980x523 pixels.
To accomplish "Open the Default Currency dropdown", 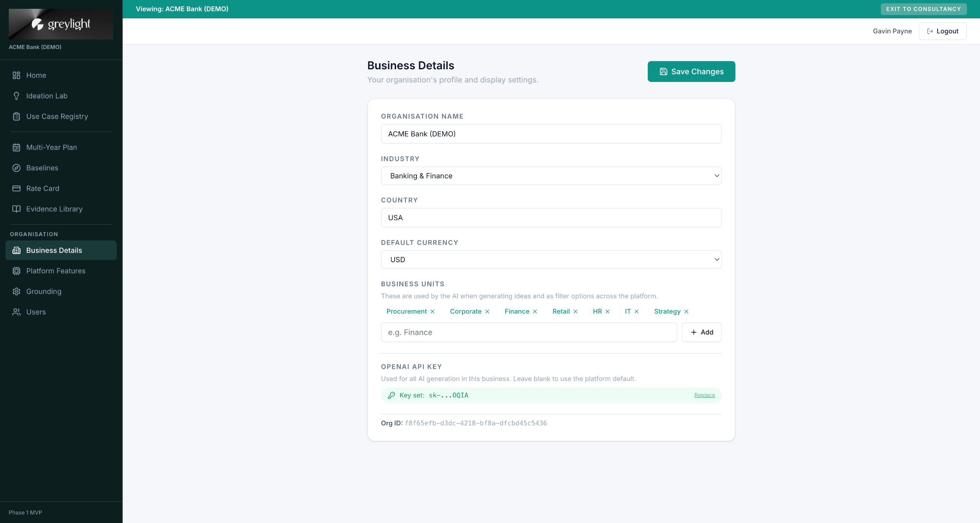I will (x=551, y=260).
